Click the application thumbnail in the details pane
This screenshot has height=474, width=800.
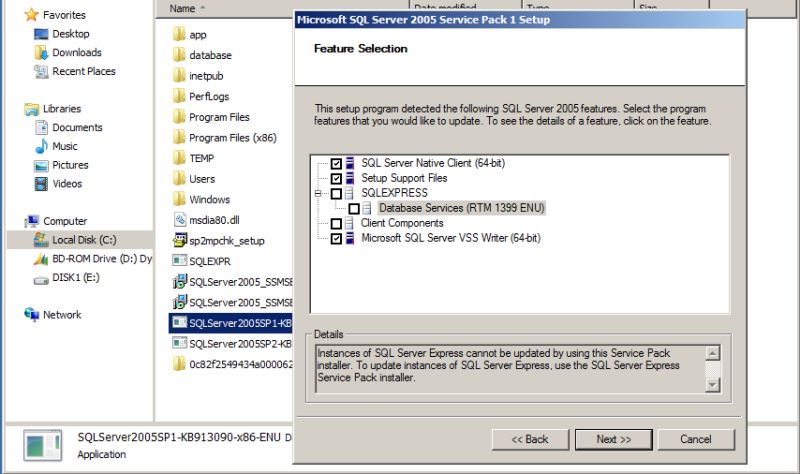[43, 446]
